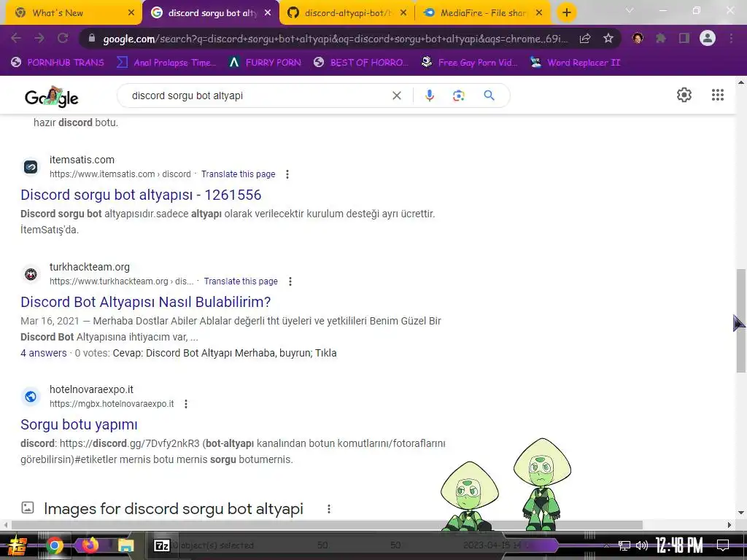Start voice search with the microphone
Viewport: 747px width, 560px height.
429,96
